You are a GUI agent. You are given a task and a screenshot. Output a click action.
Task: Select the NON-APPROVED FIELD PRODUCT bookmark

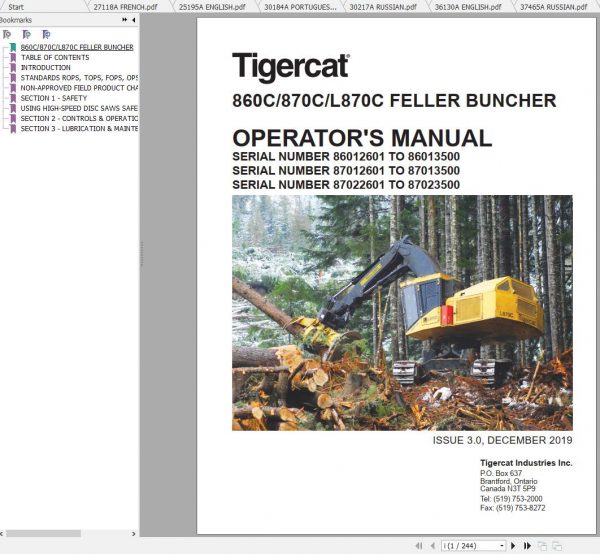click(79, 88)
